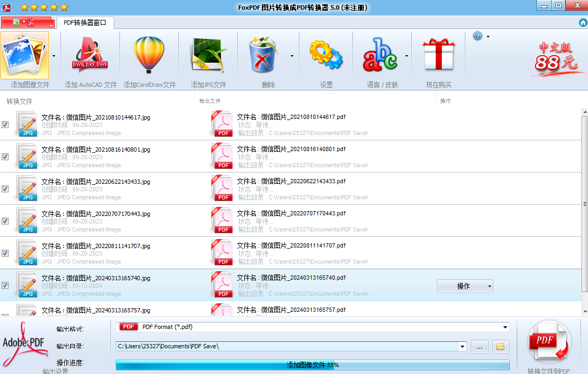Click the 输出文件 column header
The image size is (588, 374).
210,101
